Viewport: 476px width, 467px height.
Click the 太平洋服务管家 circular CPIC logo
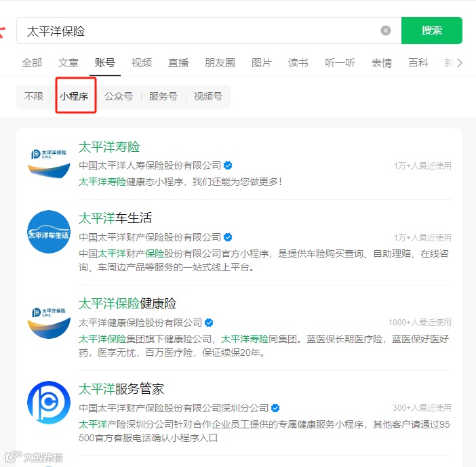pyautogui.click(x=49, y=403)
